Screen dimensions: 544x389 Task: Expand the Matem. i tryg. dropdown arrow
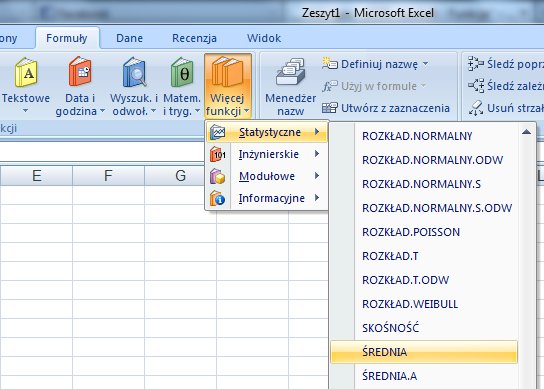(x=197, y=111)
